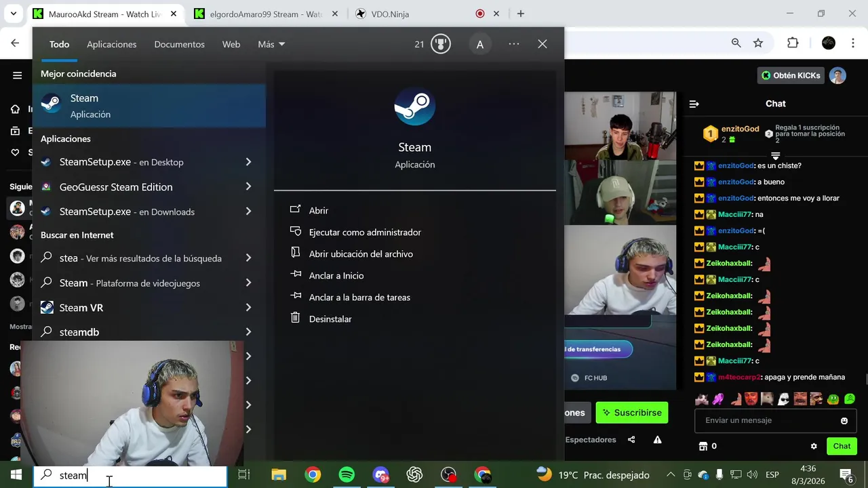Expand the stea web search arrow

tap(248, 258)
